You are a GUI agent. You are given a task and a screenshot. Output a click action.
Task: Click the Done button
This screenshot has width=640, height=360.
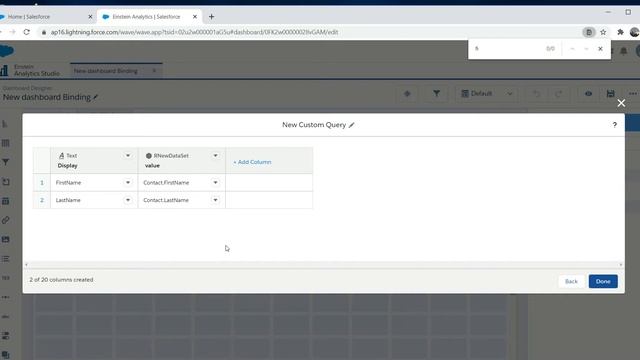coord(603,281)
